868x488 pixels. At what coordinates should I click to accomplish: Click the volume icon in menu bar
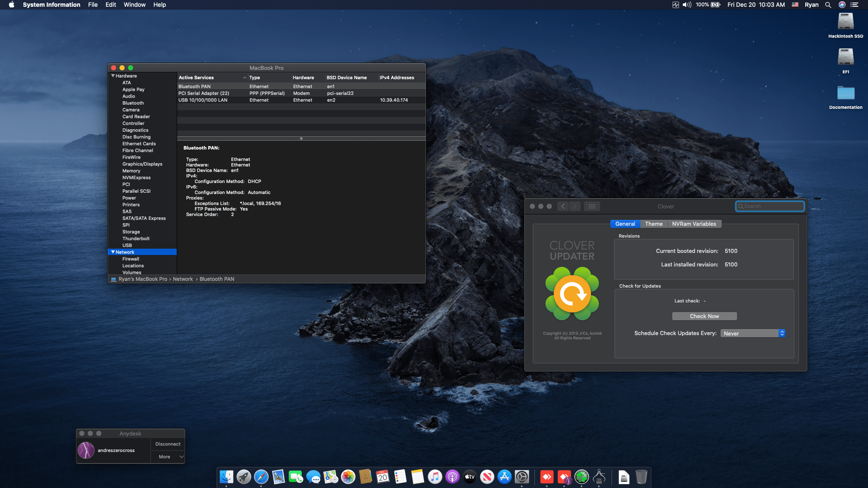687,5
